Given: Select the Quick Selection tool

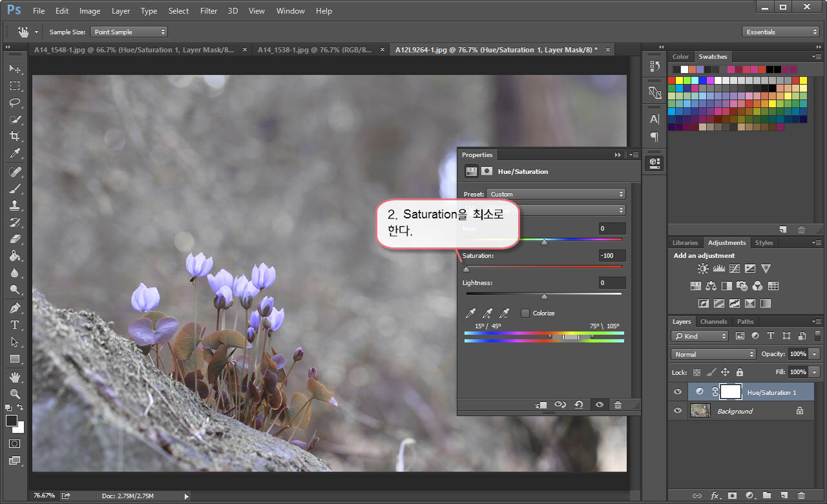Looking at the screenshot, I should pos(15,120).
